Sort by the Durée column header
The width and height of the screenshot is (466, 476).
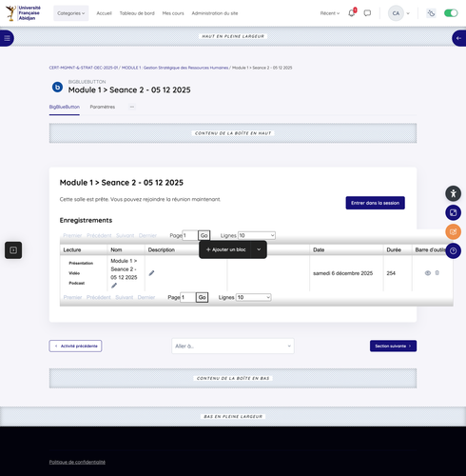coord(394,249)
